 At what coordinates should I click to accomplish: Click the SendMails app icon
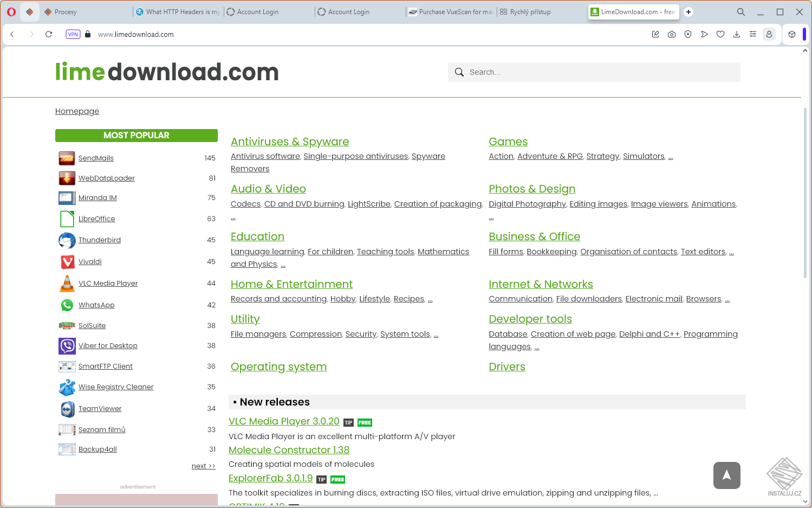click(67, 158)
